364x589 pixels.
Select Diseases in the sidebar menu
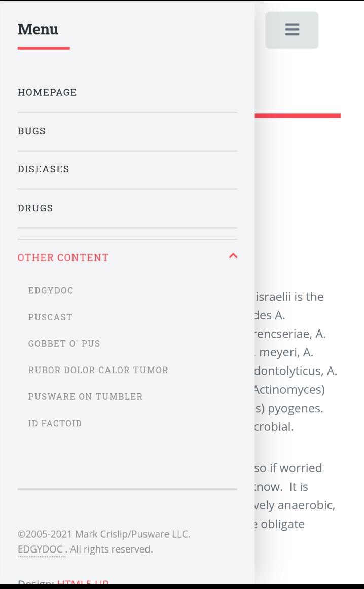[44, 169]
